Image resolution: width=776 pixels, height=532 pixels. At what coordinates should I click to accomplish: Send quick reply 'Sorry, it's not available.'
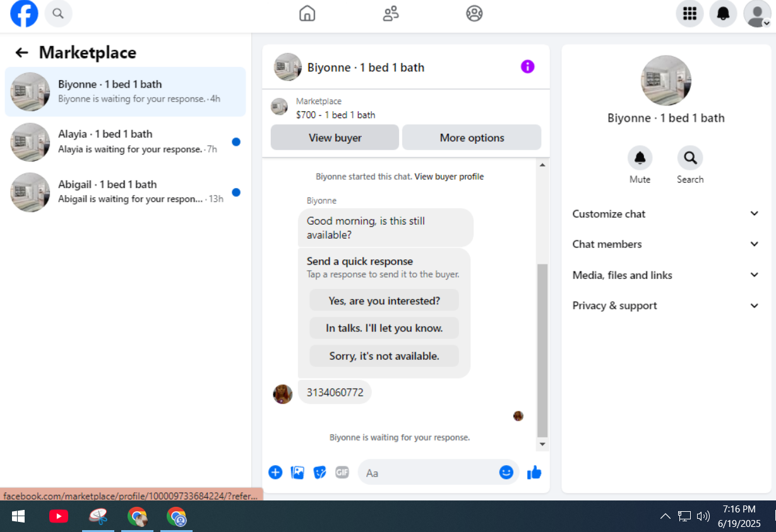[x=384, y=356]
